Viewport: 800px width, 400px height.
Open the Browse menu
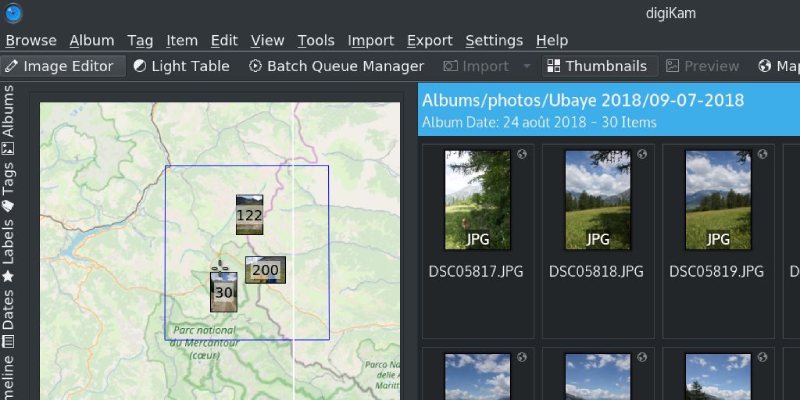click(31, 40)
